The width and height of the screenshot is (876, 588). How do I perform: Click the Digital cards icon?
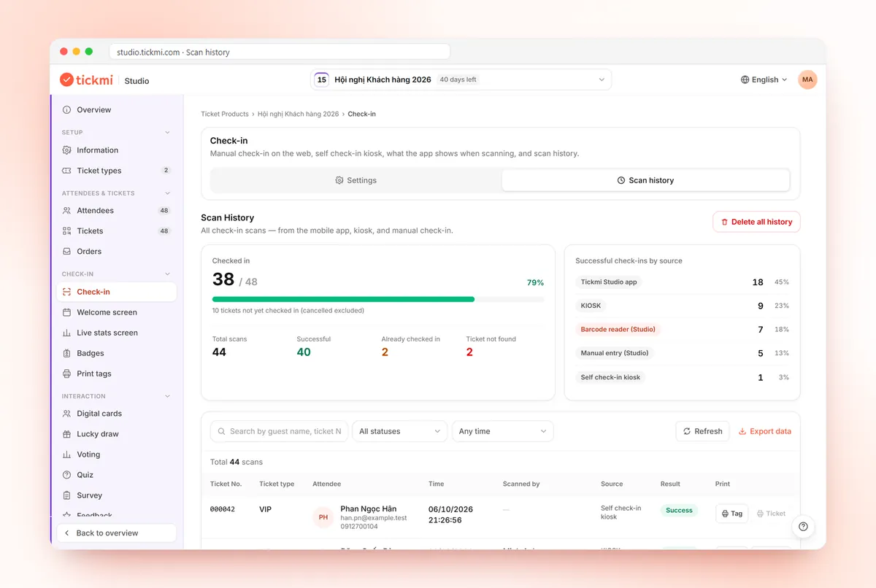coord(67,414)
